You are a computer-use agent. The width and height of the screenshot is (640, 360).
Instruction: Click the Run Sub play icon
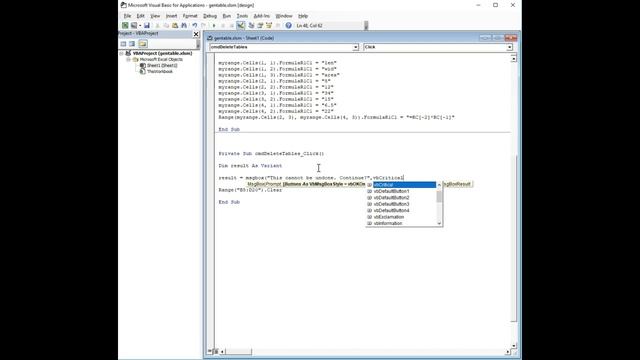pos(214,25)
